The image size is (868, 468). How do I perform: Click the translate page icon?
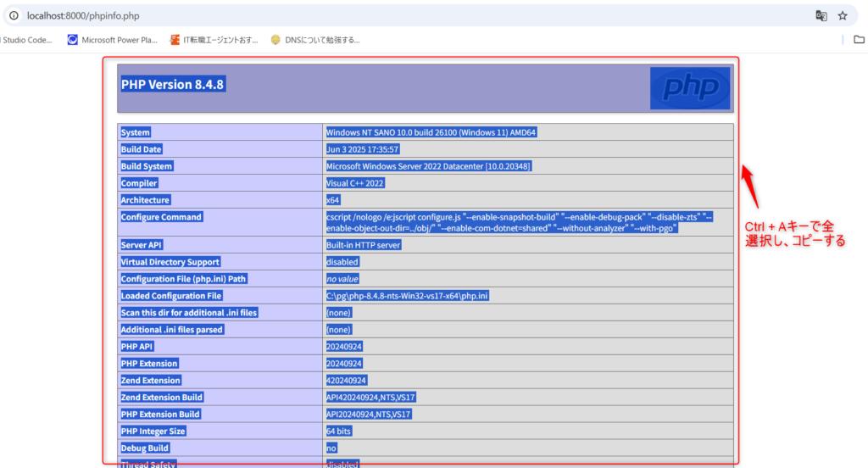point(821,15)
